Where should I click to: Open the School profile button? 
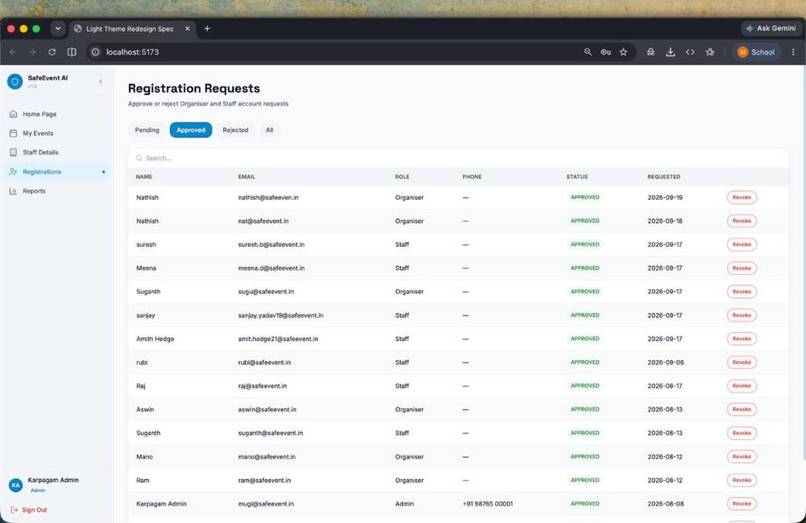(756, 52)
